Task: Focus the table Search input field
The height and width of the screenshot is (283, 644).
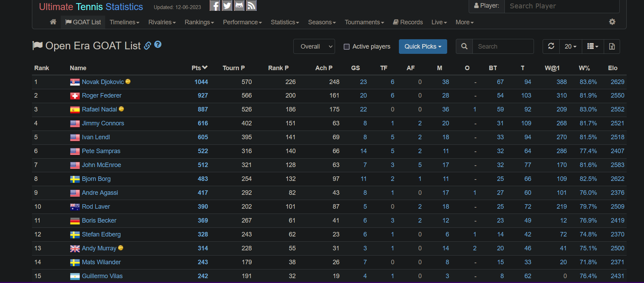Action: (503, 46)
